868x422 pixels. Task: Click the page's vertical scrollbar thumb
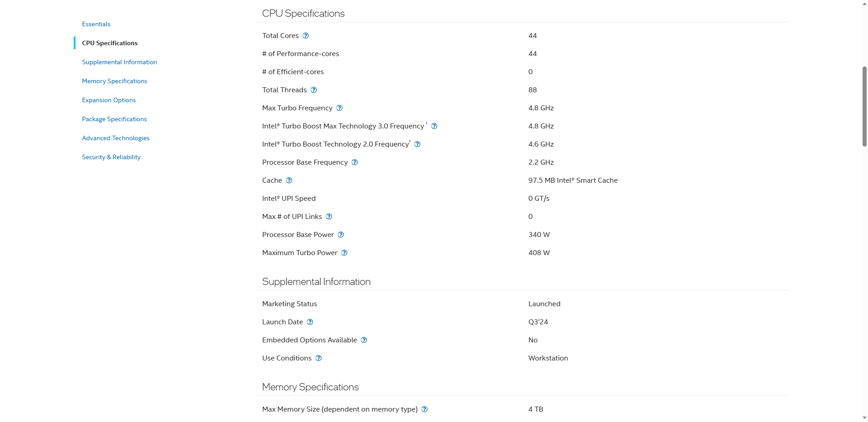(864, 106)
